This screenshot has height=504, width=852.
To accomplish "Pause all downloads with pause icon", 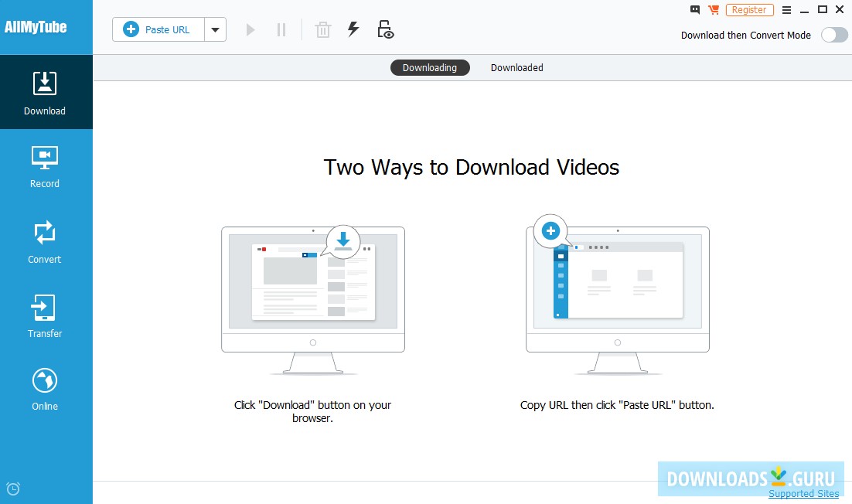I will click(x=281, y=30).
